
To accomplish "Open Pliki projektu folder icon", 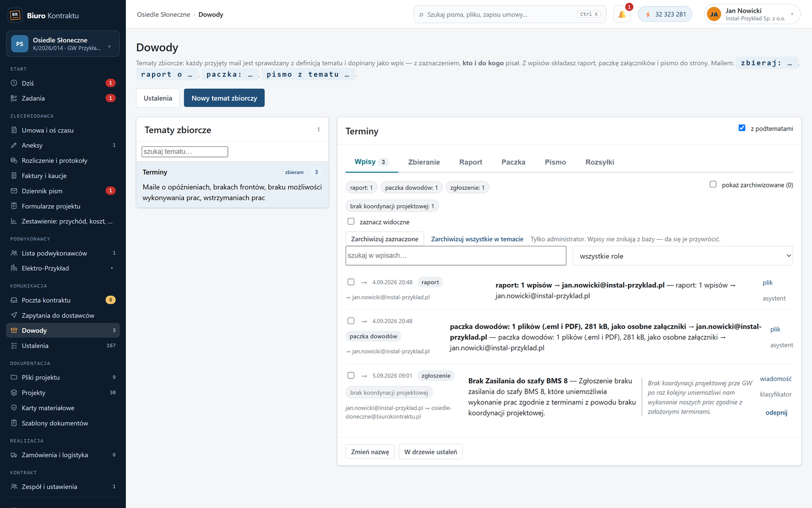I will pyautogui.click(x=14, y=377).
